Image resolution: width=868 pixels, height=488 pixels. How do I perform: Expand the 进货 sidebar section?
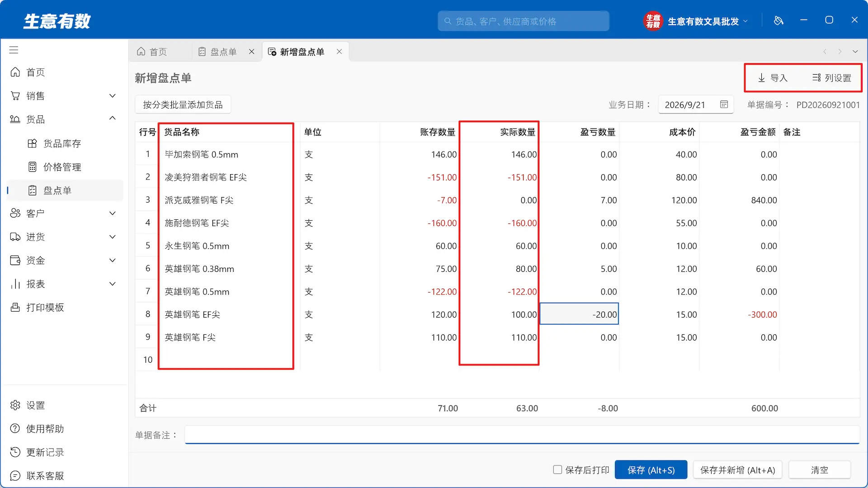(x=113, y=237)
